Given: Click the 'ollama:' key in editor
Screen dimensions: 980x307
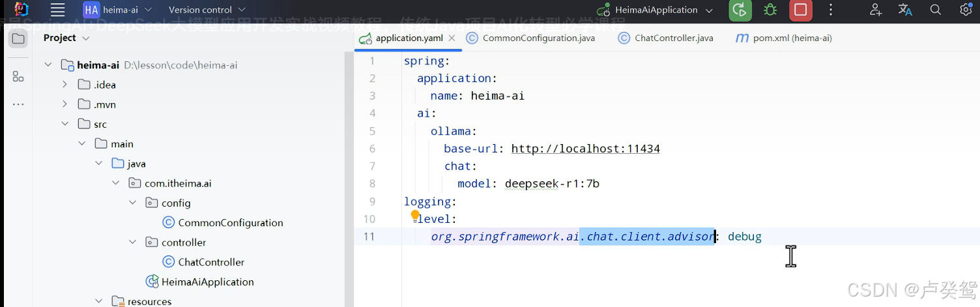Looking at the screenshot, I should 454,131.
